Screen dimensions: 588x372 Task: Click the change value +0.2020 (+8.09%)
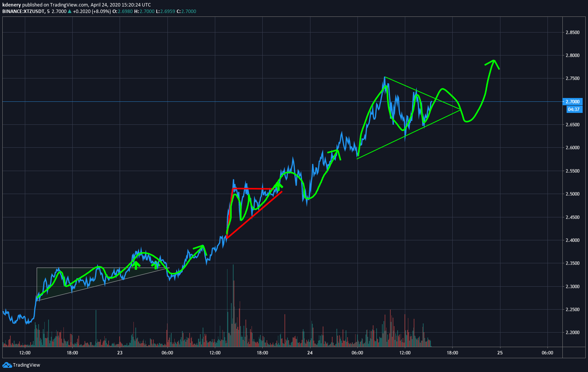tap(92, 11)
